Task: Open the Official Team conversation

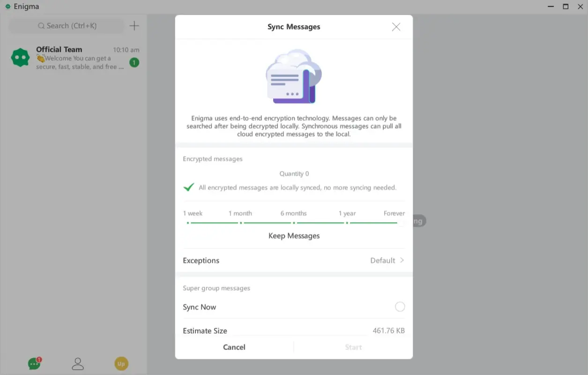Action: click(75, 57)
